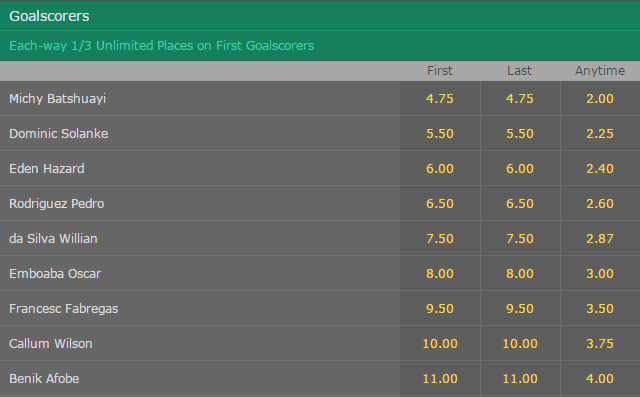Select Emboaba Oscar anytime odds 3.00
The height and width of the screenshot is (397, 640).
600,274
